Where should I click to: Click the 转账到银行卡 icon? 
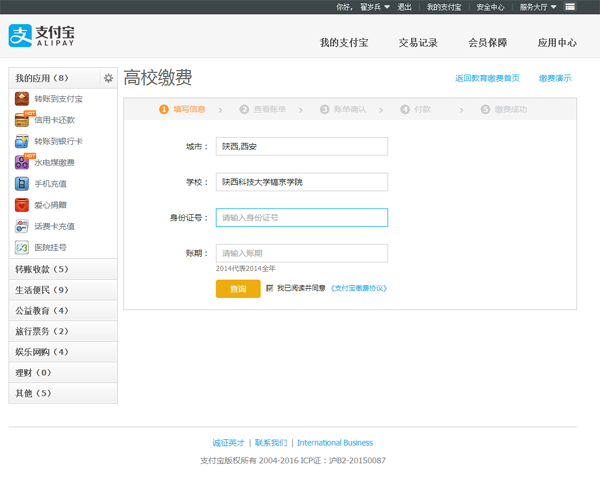(22, 141)
